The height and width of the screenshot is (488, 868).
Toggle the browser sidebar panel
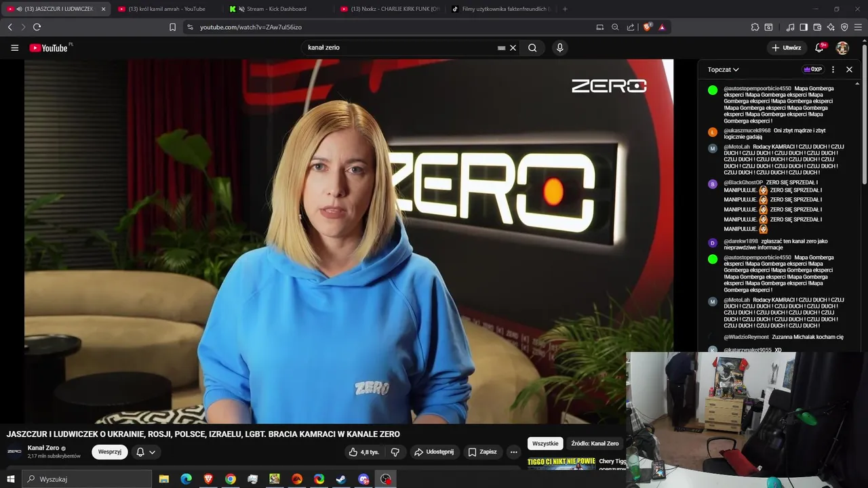click(804, 27)
